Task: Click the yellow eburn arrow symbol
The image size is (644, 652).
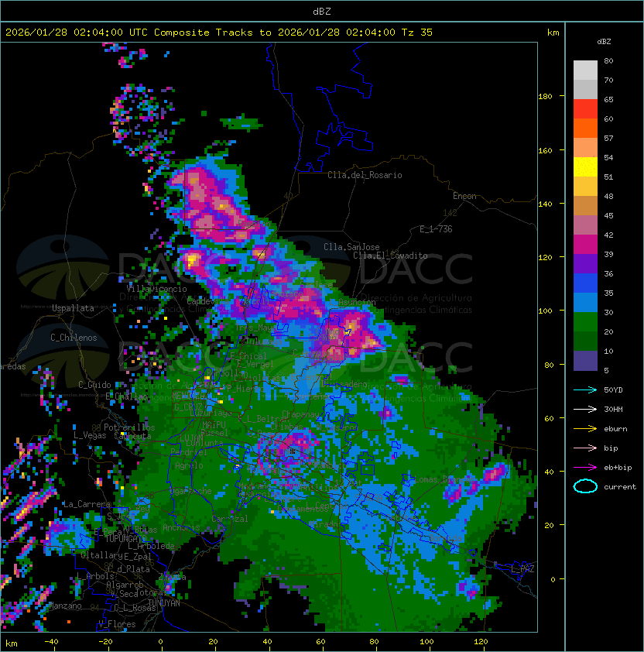Action: (585, 428)
